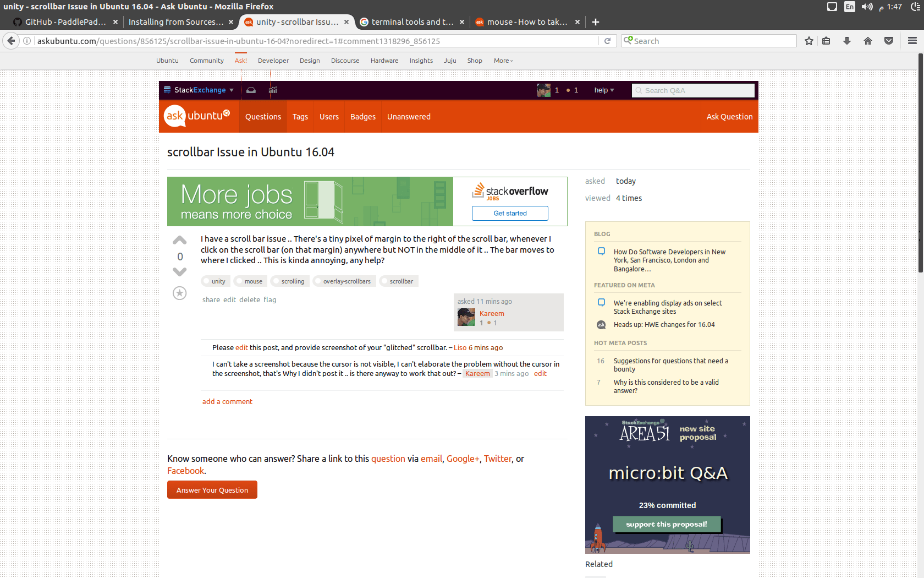Viewport: 924px width, 578px height.
Task: Open the help dropdown menu
Action: pos(603,90)
